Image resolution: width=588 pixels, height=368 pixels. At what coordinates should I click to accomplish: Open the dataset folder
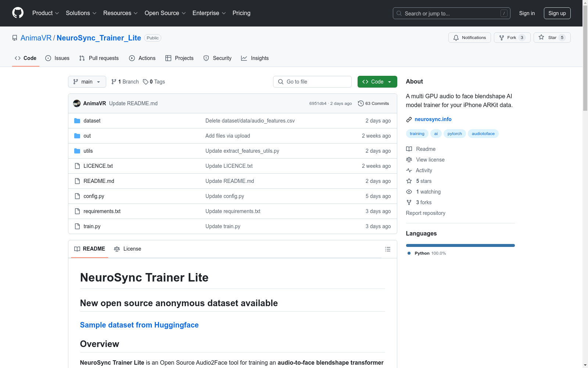[x=92, y=121]
